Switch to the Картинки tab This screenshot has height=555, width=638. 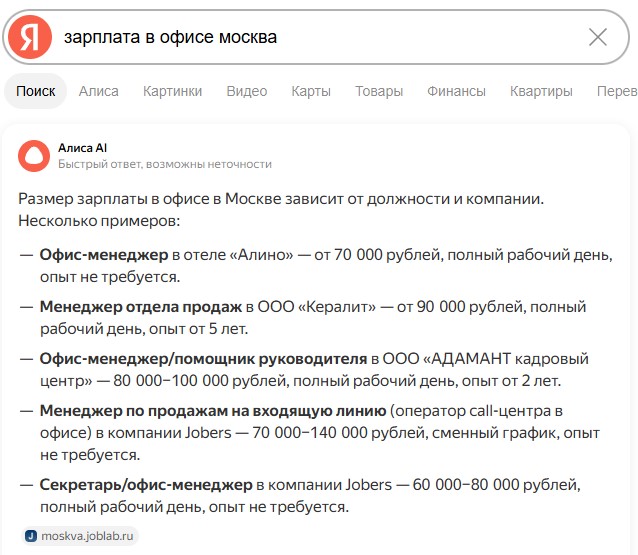[x=173, y=91]
